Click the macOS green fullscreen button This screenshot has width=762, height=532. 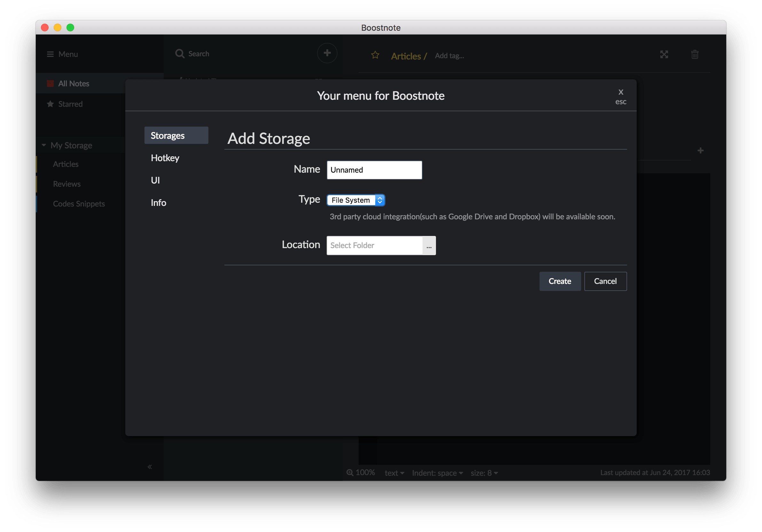pyautogui.click(x=70, y=27)
